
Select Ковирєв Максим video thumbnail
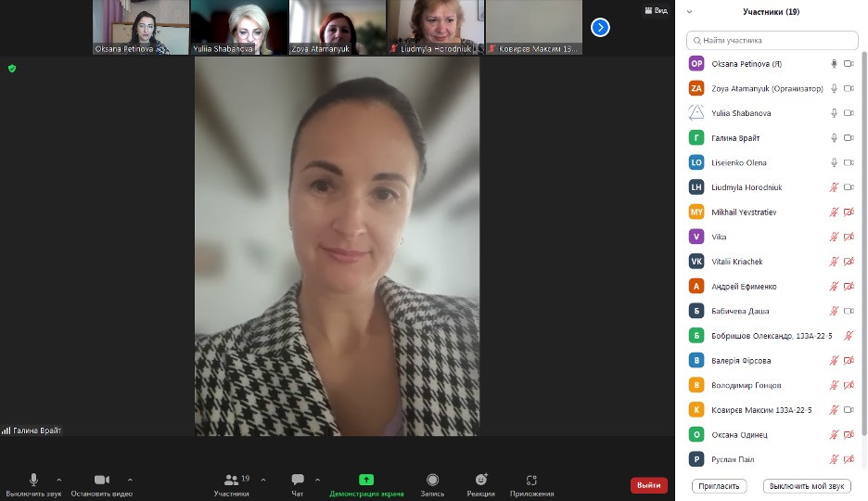(x=534, y=27)
